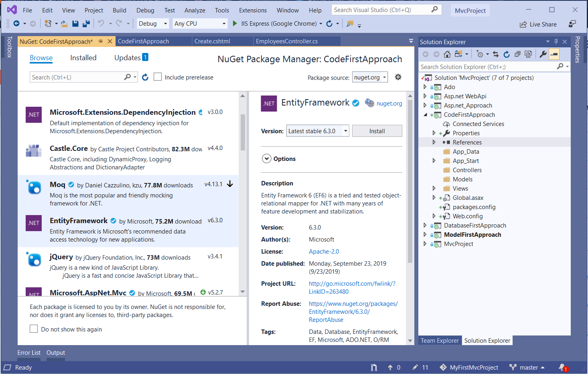Viewport: 588px width, 374px height.
Task: Open the Extensions menu
Action: tap(253, 10)
